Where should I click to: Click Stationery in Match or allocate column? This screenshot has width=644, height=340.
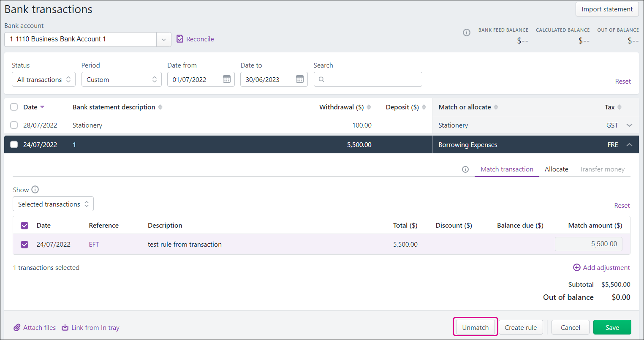pyautogui.click(x=453, y=125)
